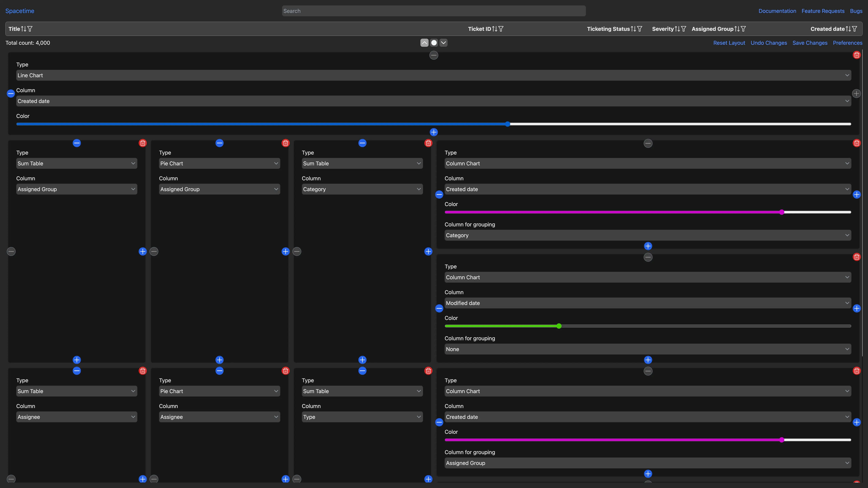
Task: Open the Column for grouping Category dropdown
Action: tap(648, 235)
